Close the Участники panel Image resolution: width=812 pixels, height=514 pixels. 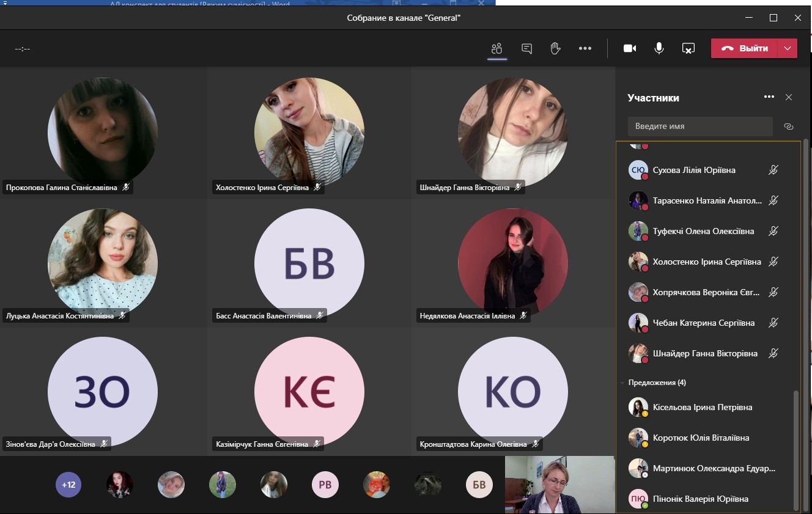(789, 97)
